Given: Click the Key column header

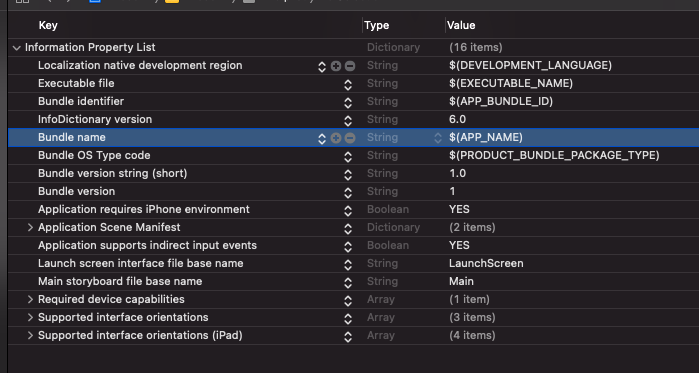Looking at the screenshot, I should 48,25.
